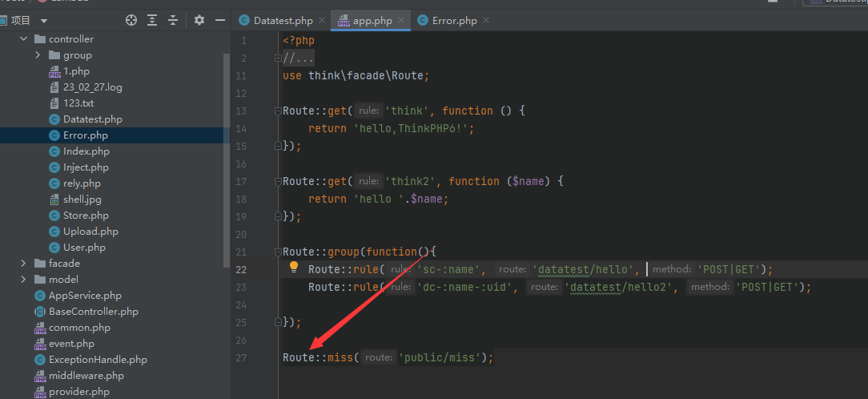Hide the project panel with minus icon
Screen dimensions: 868x399
coord(219,21)
